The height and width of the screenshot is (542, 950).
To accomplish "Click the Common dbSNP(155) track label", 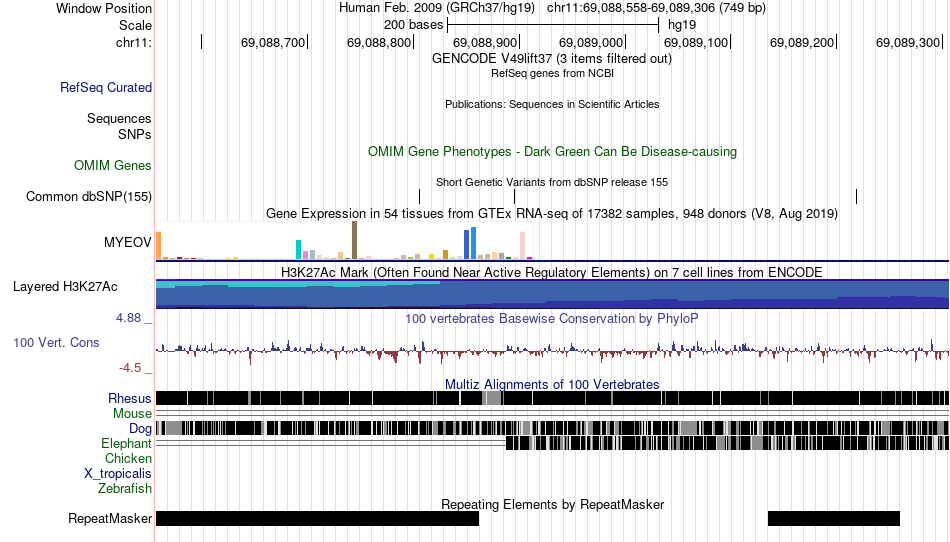I will tap(89, 196).
